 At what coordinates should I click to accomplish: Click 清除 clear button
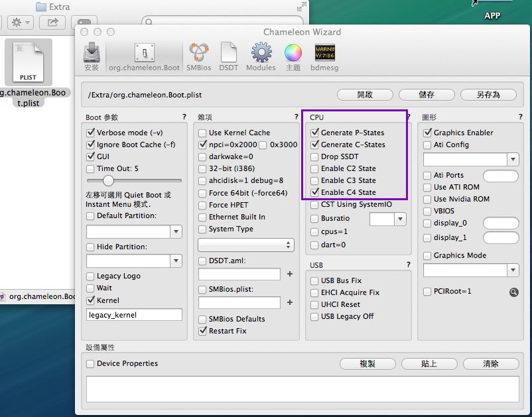click(x=491, y=364)
